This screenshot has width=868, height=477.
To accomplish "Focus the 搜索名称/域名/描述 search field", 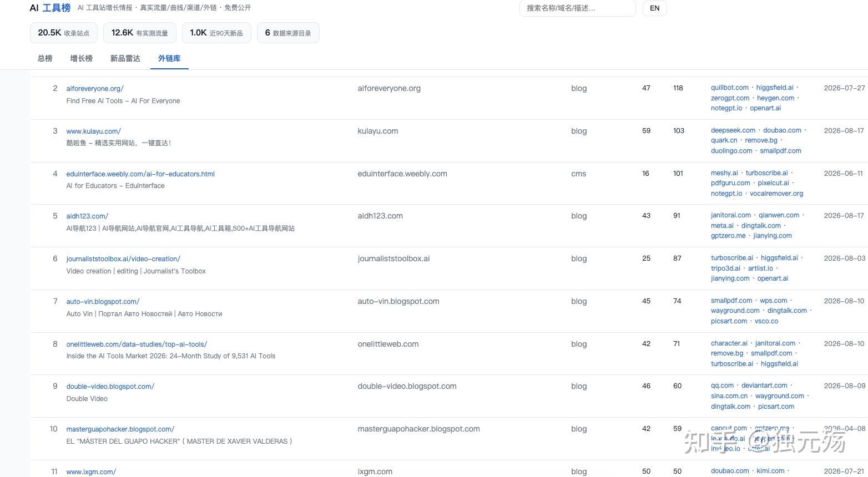I will tap(578, 8).
